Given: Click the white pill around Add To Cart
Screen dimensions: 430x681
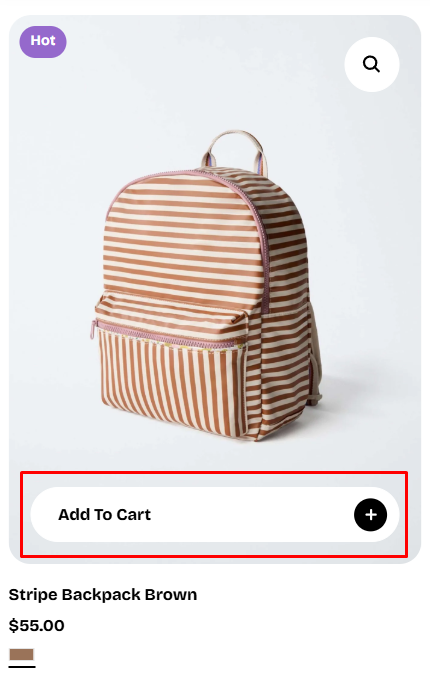Looking at the screenshot, I should coord(215,515).
